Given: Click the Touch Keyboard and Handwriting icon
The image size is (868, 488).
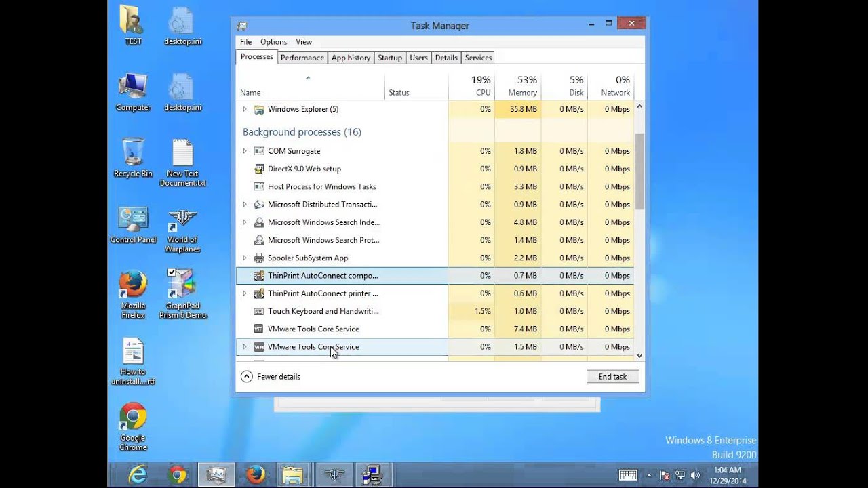Looking at the screenshot, I should click(x=258, y=311).
